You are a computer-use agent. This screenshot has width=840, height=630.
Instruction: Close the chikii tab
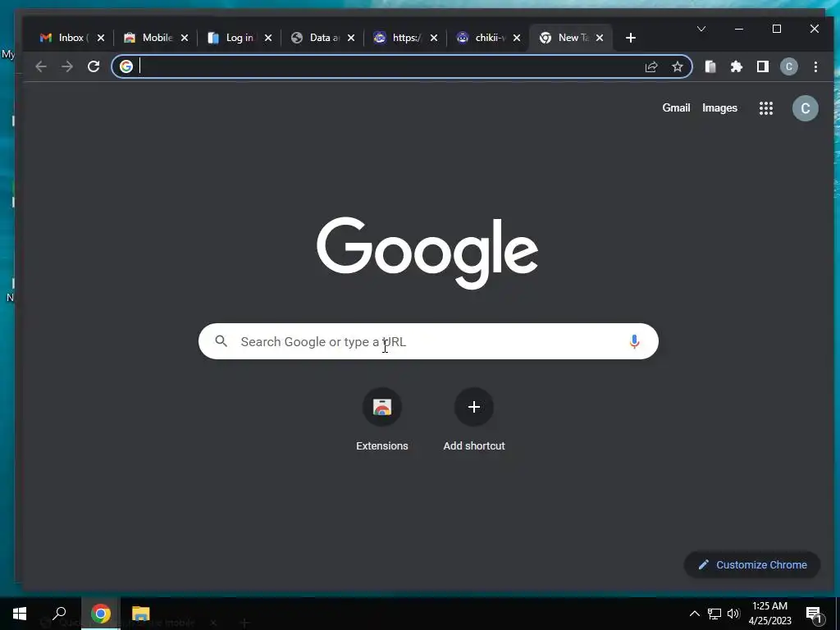coord(517,38)
